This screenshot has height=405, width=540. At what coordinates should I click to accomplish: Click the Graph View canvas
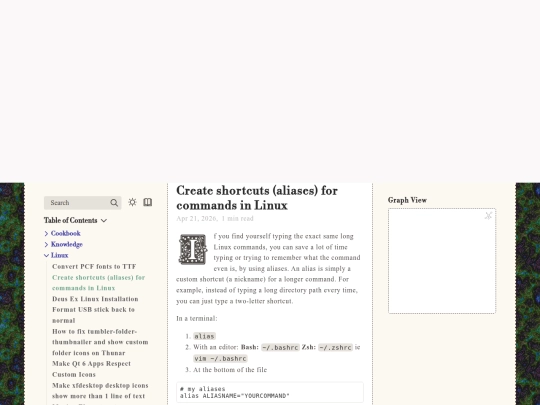pyautogui.click(x=442, y=261)
